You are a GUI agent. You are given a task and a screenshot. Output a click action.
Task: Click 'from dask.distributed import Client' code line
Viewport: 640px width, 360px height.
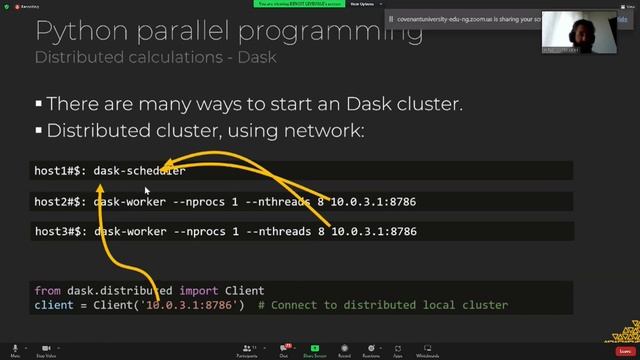click(x=149, y=291)
